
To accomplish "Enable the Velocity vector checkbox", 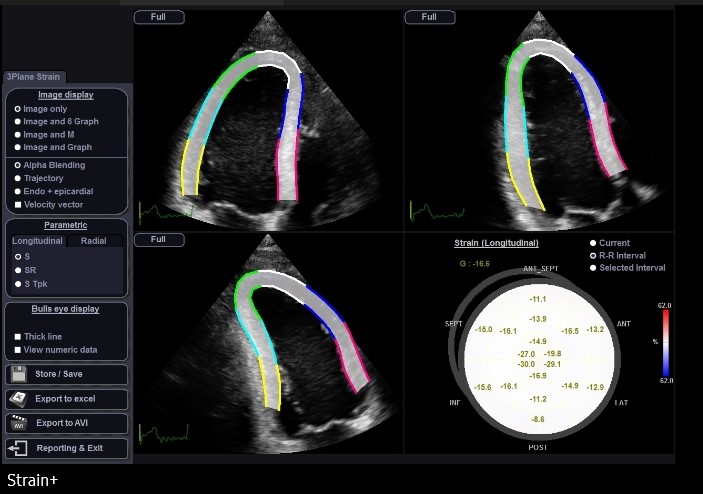I will [x=18, y=205].
